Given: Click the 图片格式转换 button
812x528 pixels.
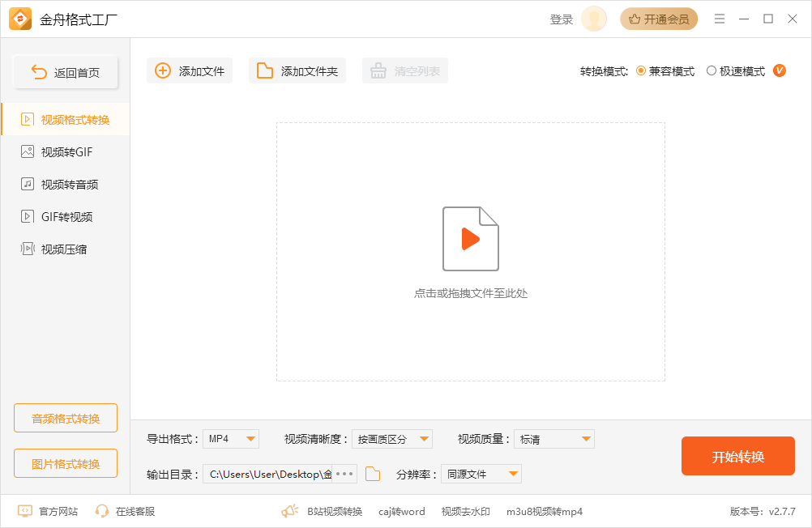Looking at the screenshot, I should click(65, 463).
